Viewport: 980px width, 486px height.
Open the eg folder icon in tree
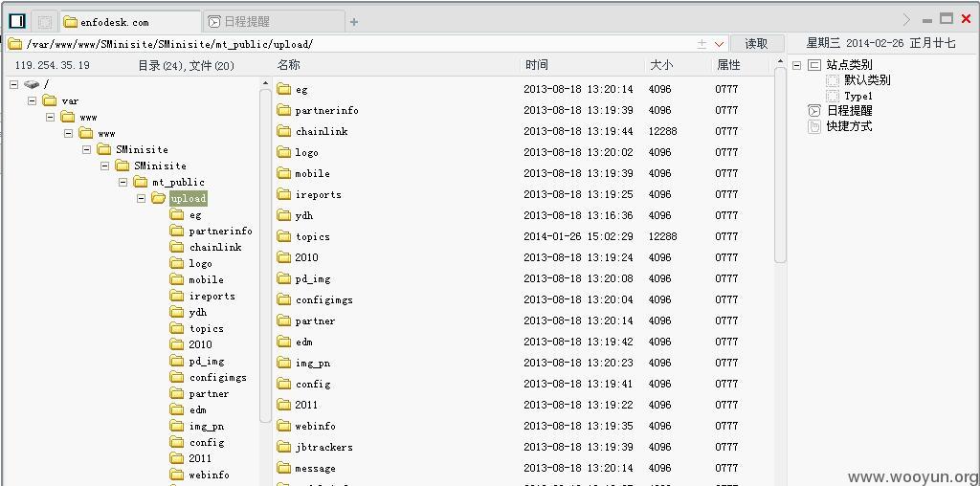(x=177, y=214)
